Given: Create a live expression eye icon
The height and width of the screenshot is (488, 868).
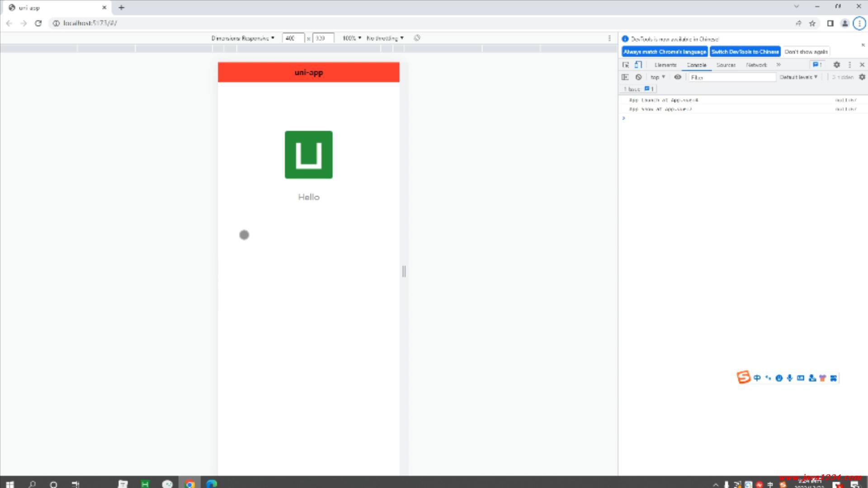Looking at the screenshot, I should (677, 77).
